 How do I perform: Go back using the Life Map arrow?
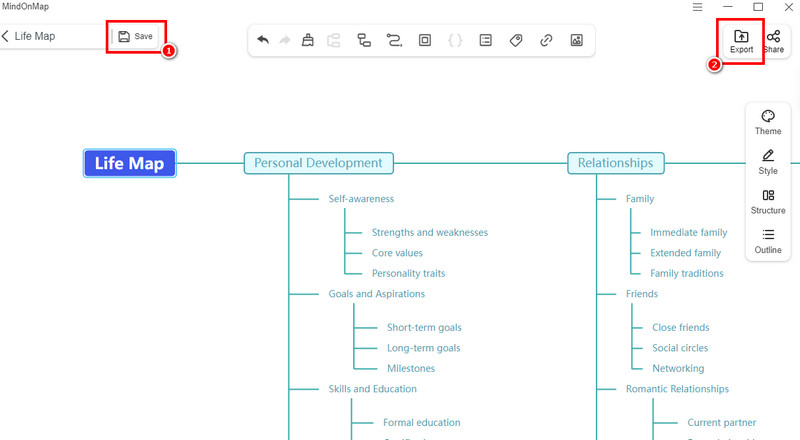tap(28, 36)
